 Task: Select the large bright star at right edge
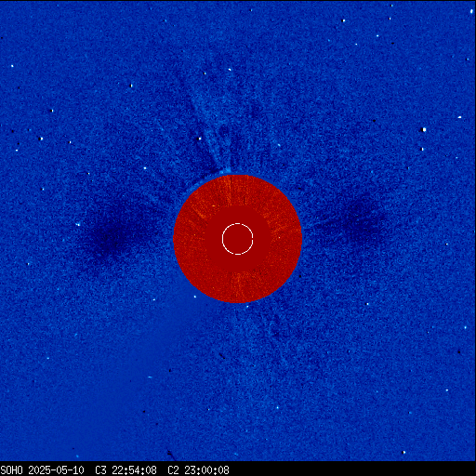[x=424, y=129]
